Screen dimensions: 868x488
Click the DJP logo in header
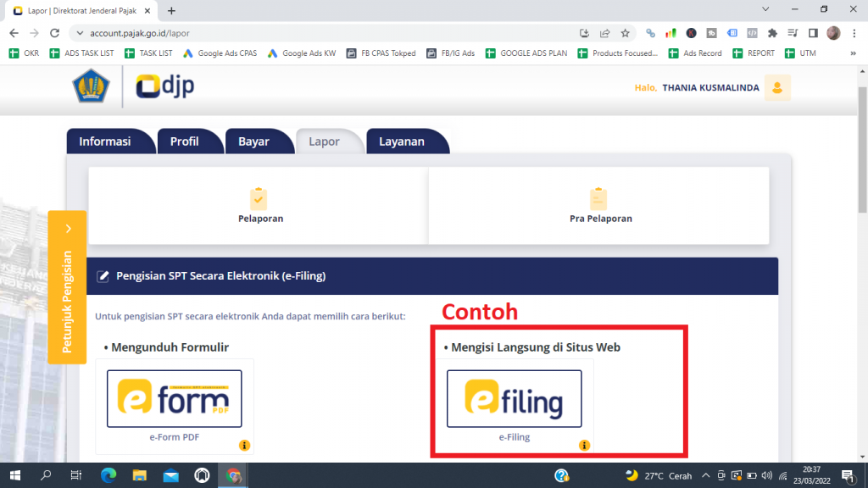[x=165, y=87]
